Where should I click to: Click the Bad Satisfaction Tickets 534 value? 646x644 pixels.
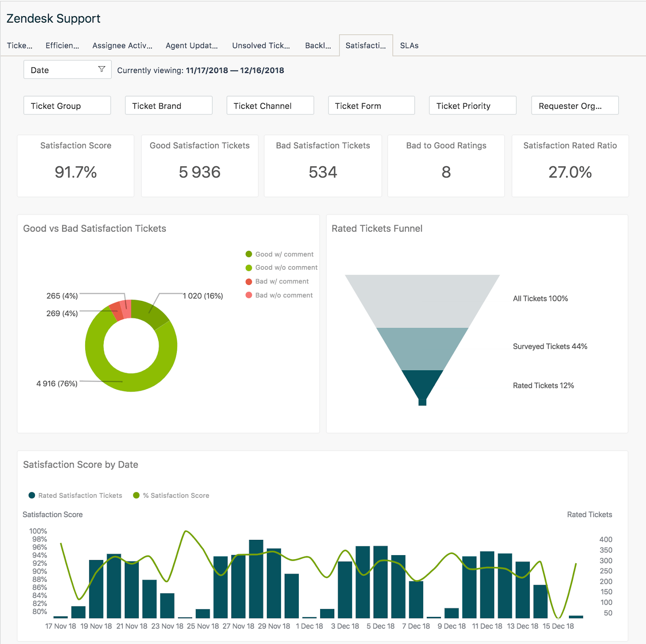323,172
